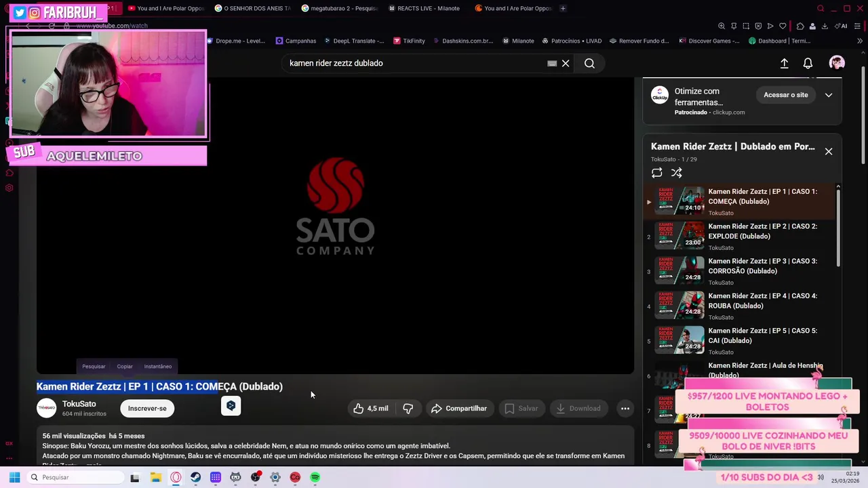Screen dimensions: 868x488
Task: Open the on-screen keyboard icon in search
Action: 552,63
